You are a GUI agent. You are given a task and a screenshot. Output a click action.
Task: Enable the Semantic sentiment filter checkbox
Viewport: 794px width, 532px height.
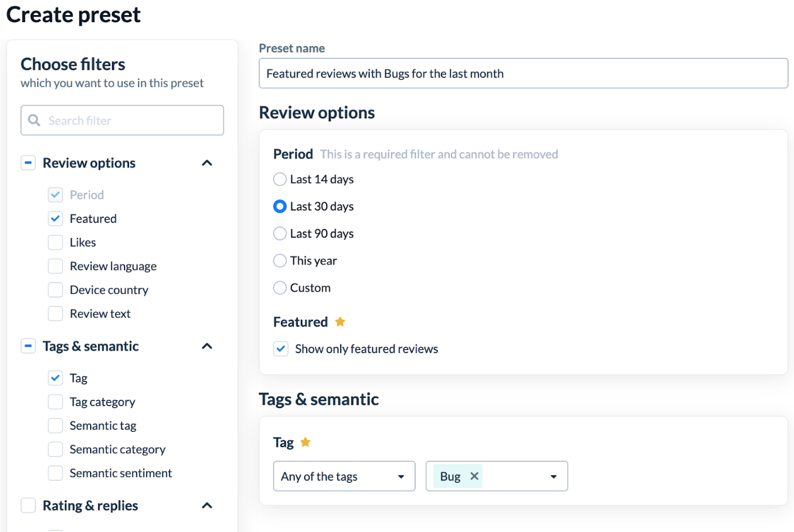55,473
